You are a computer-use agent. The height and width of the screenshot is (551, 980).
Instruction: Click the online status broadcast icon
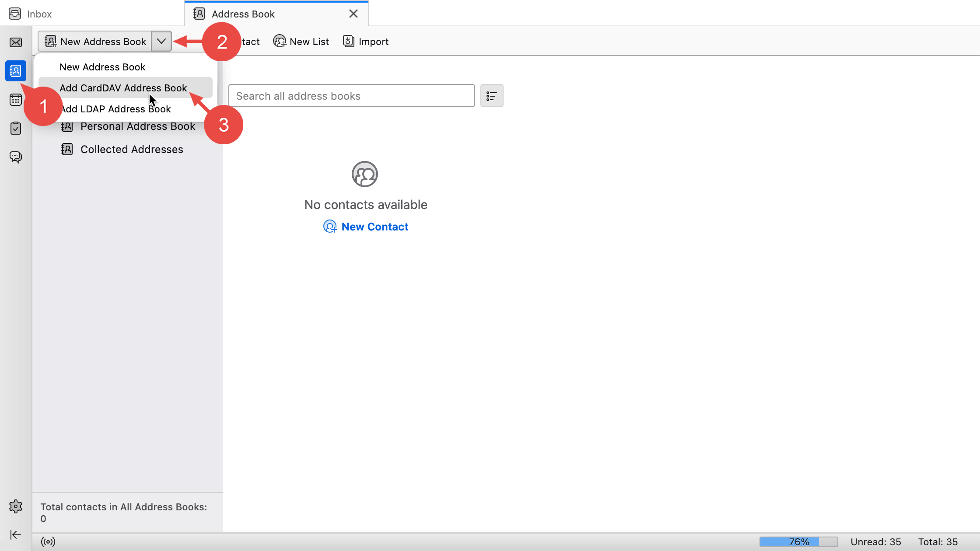pyautogui.click(x=48, y=542)
